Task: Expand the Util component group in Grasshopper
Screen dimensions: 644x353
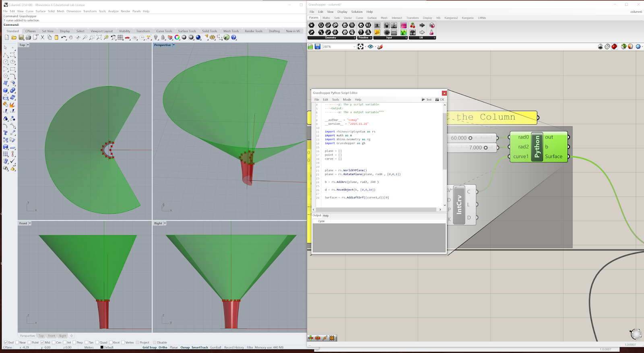Action: tap(434, 38)
